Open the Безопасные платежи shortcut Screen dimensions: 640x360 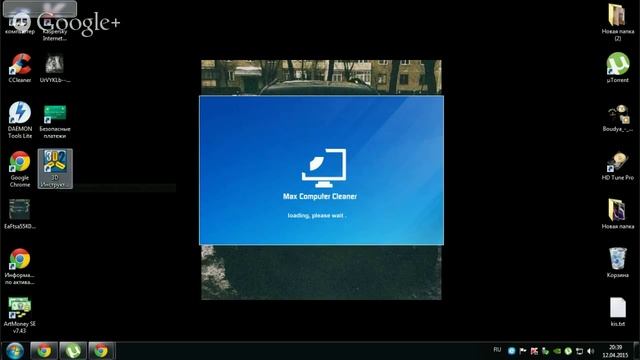click(55, 121)
